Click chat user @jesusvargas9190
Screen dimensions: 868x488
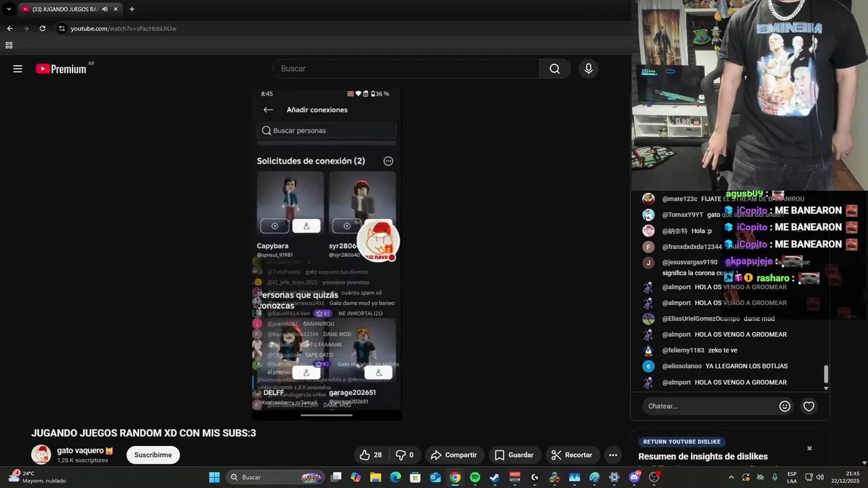pyautogui.click(x=690, y=262)
